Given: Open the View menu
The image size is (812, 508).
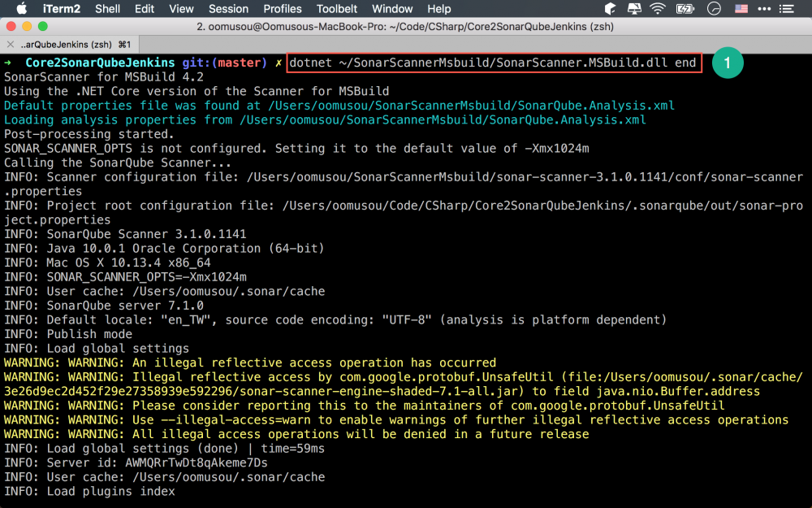Looking at the screenshot, I should coord(181,9).
